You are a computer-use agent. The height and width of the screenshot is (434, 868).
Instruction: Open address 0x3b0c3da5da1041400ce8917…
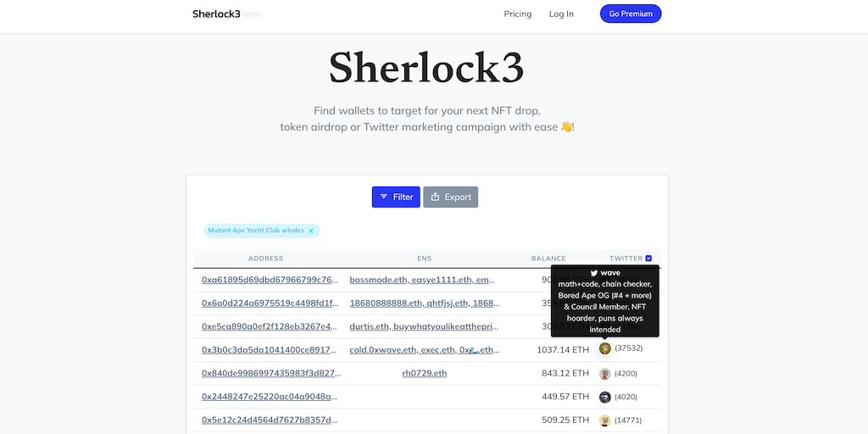(x=270, y=350)
